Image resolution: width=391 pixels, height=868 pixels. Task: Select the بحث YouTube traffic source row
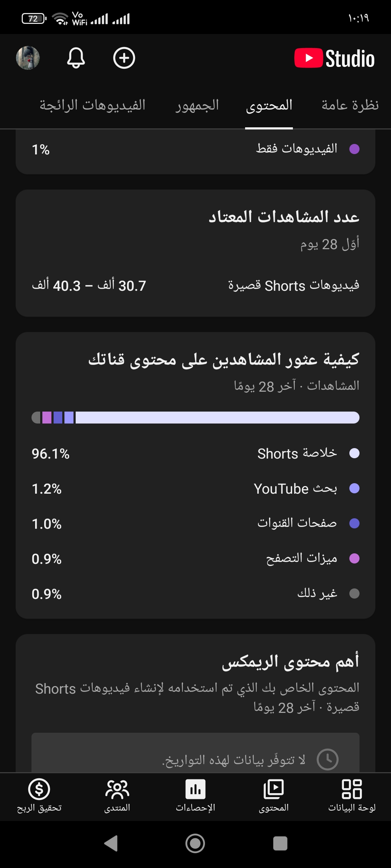[x=195, y=489]
